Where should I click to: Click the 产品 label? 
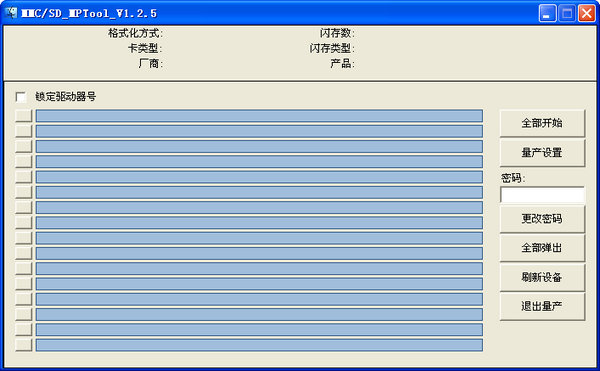(342, 63)
